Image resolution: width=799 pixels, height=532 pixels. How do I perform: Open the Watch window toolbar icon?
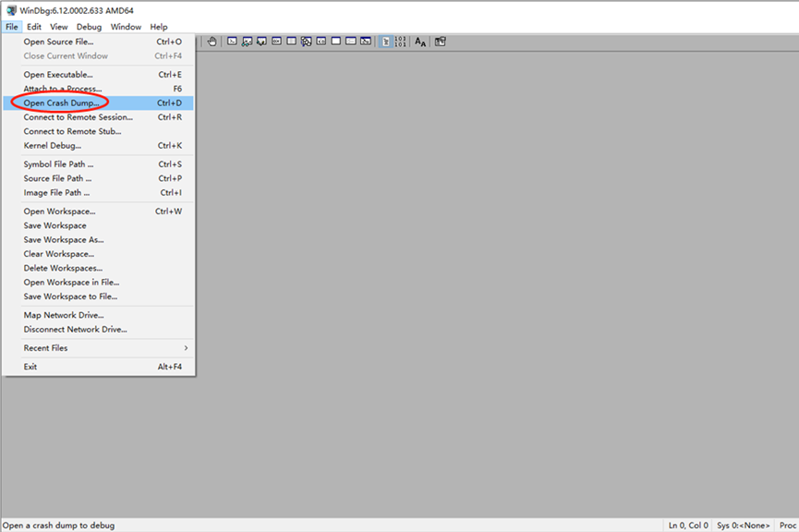[248, 42]
